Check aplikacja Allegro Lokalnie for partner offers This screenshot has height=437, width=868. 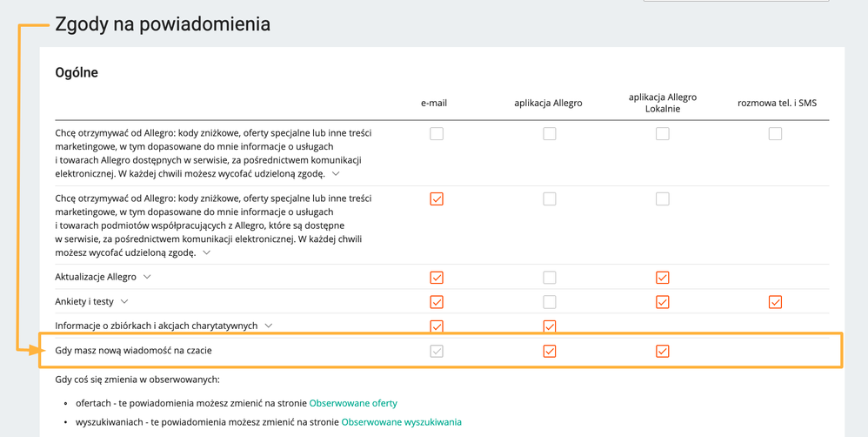coord(662,198)
